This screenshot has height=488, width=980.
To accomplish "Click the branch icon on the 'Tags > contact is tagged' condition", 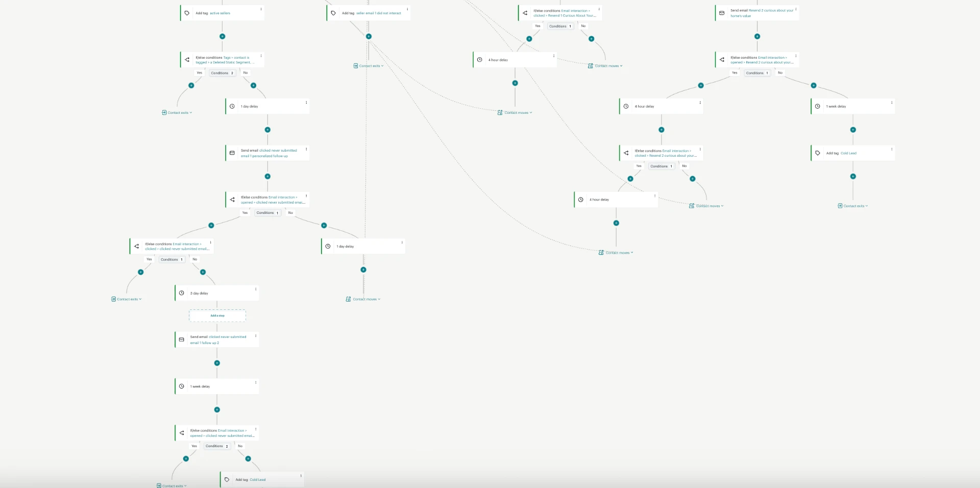I will pos(187,60).
